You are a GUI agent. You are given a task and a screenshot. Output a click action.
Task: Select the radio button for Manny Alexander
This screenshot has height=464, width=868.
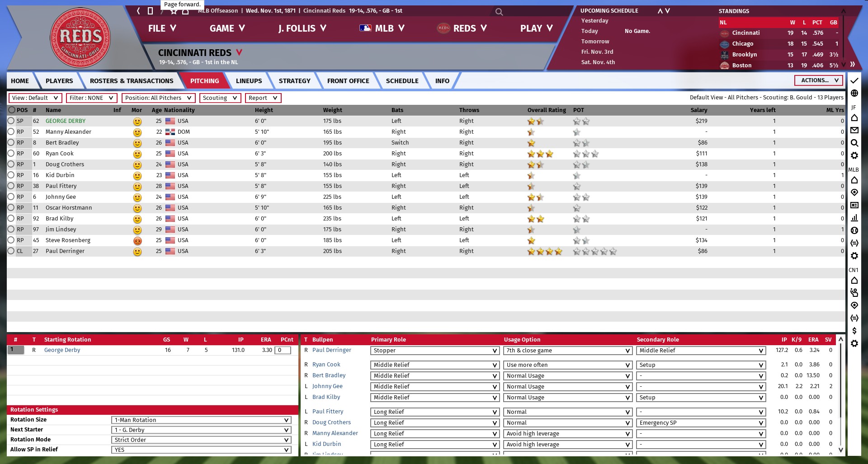pos(11,131)
